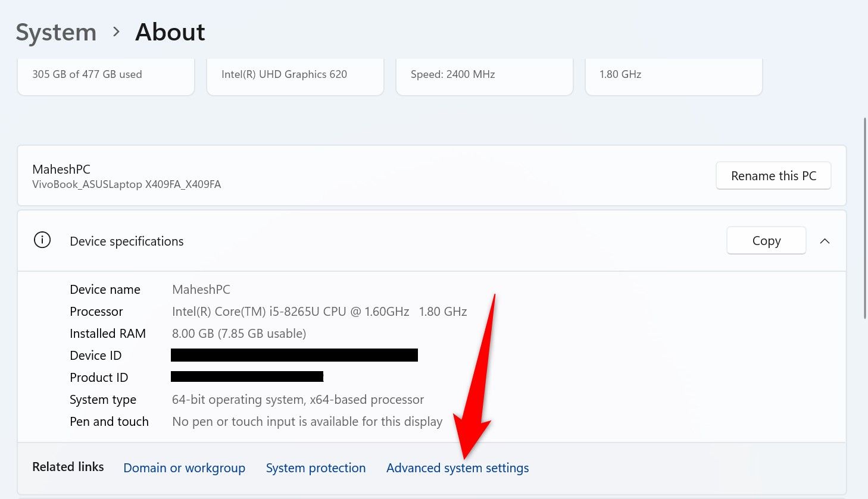This screenshot has width=868, height=499.
Task: Open the processor card showing 1.80 GHz
Action: coord(673,75)
